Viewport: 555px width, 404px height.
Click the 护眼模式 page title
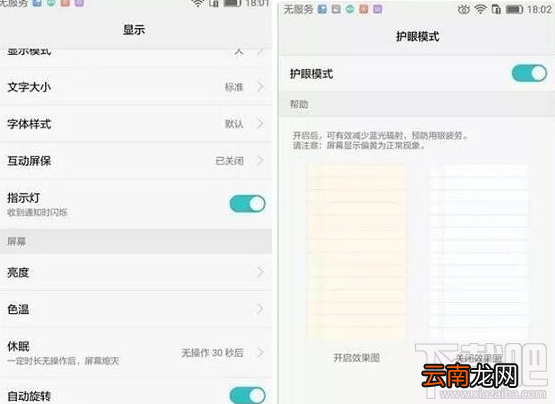[418, 36]
